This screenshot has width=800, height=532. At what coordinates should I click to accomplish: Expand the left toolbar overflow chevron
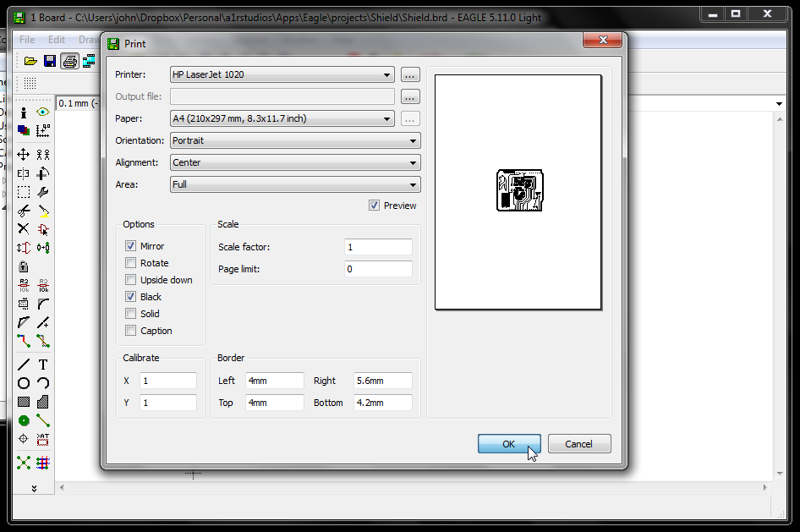coord(34,489)
